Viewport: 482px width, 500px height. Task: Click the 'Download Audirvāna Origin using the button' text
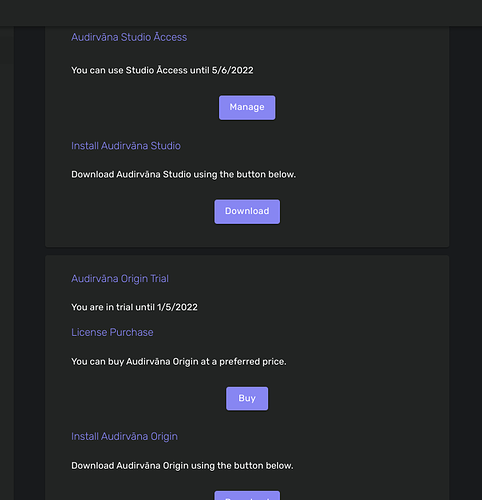[168, 466]
